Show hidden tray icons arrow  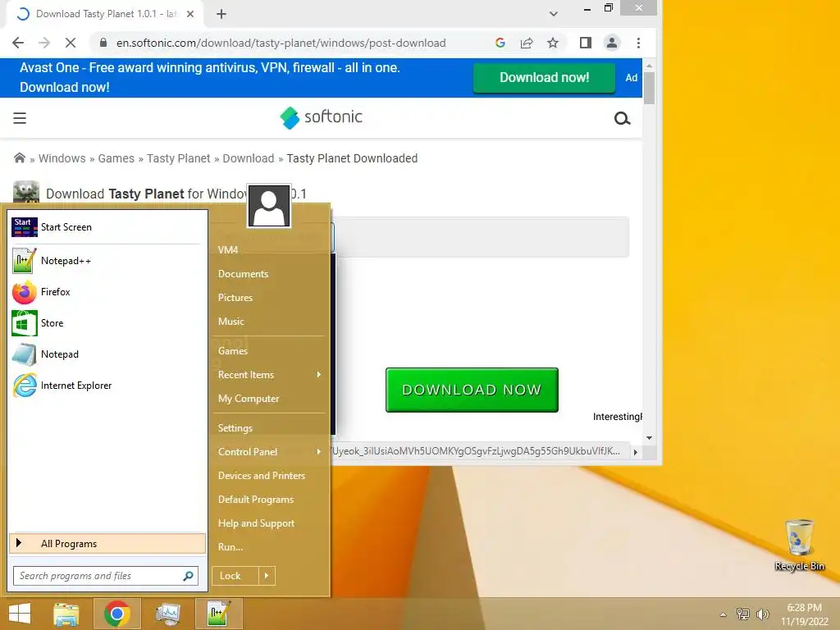coord(724,614)
